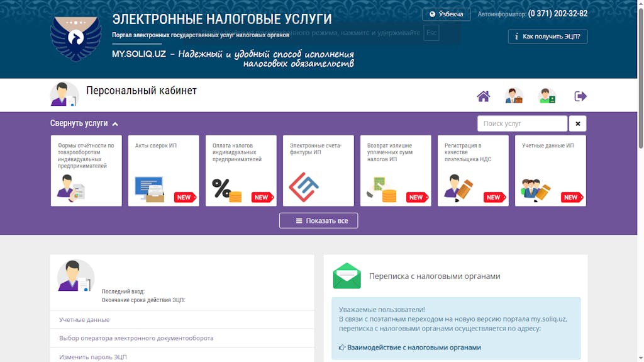
Task: Open Учетные данные ИП service tile
Action: tap(550, 171)
